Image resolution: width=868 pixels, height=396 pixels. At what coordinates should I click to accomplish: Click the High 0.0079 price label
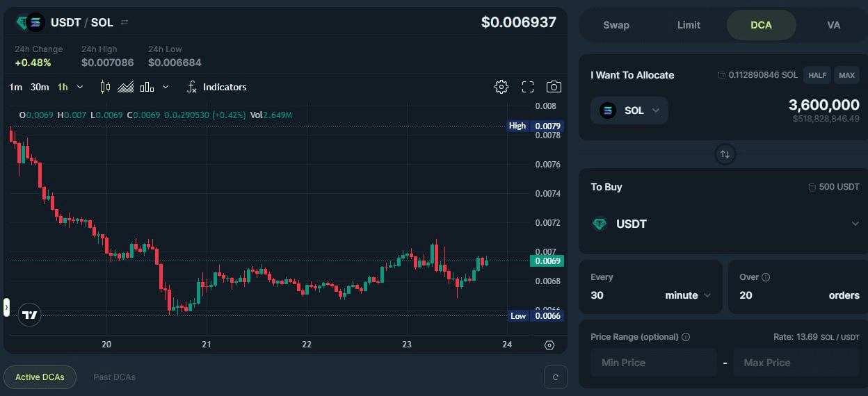[535, 126]
